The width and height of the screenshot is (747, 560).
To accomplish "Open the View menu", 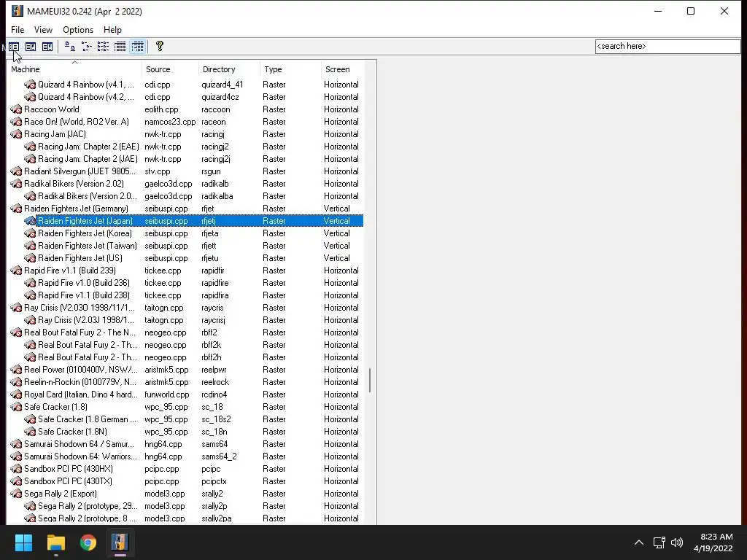I will pyautogui.click(x=43, y=29).
